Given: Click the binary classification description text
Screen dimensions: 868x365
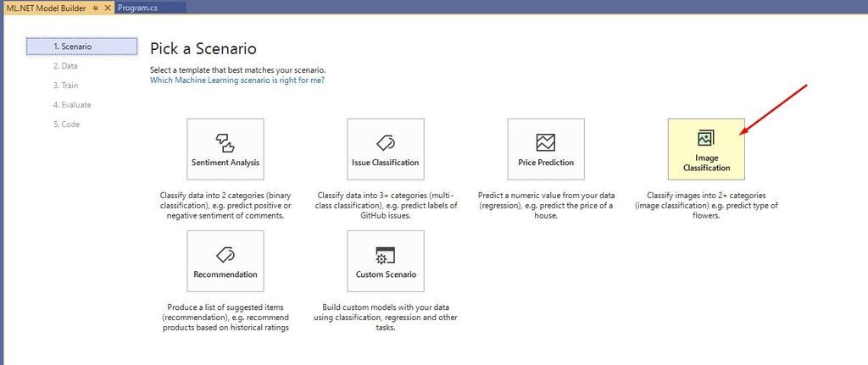Looking at the screenshot, I should (225, 206).
